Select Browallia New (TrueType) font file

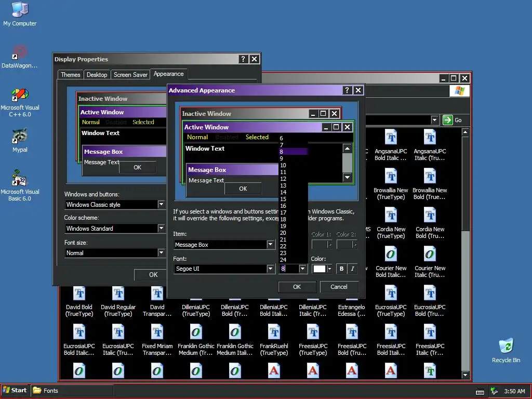point(391,184)
